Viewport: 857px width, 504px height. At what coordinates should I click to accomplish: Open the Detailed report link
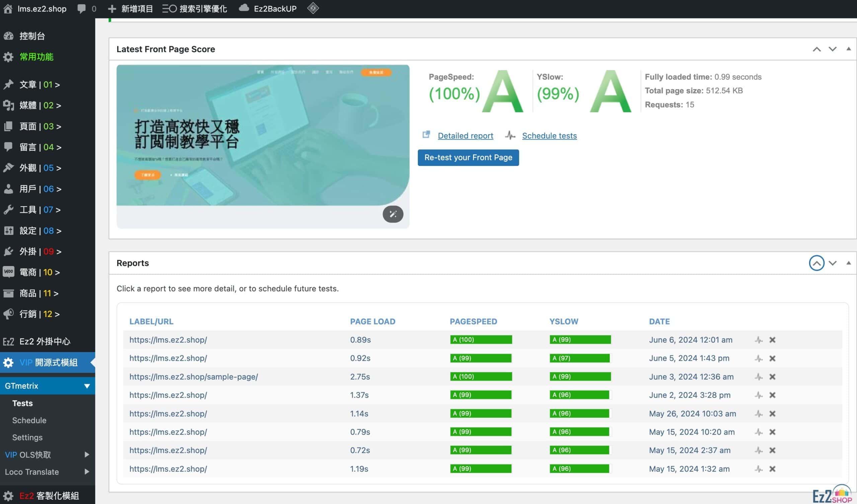point(465,136)
